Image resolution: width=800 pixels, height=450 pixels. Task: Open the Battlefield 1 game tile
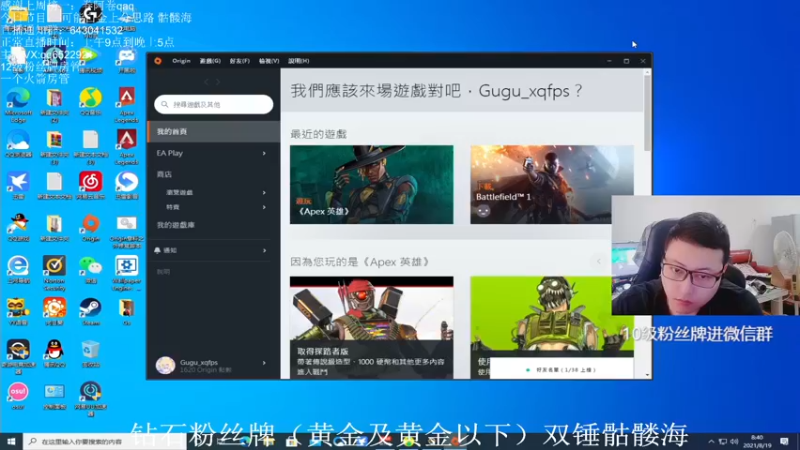[552, 184]
